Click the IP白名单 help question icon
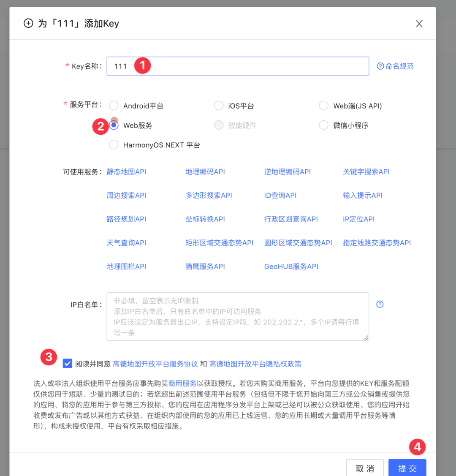This screenshot has height=476, width=456. pyautogui.click(x=380, y=304)
